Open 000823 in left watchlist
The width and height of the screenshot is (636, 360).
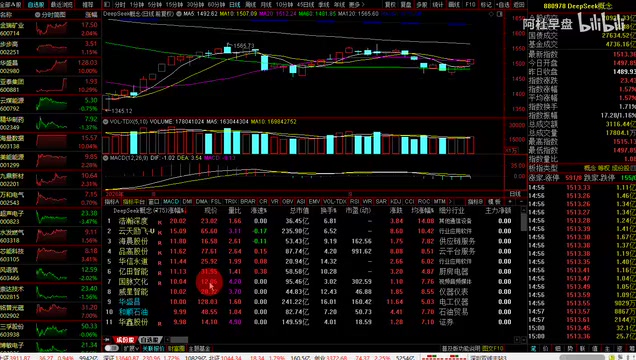50,217
